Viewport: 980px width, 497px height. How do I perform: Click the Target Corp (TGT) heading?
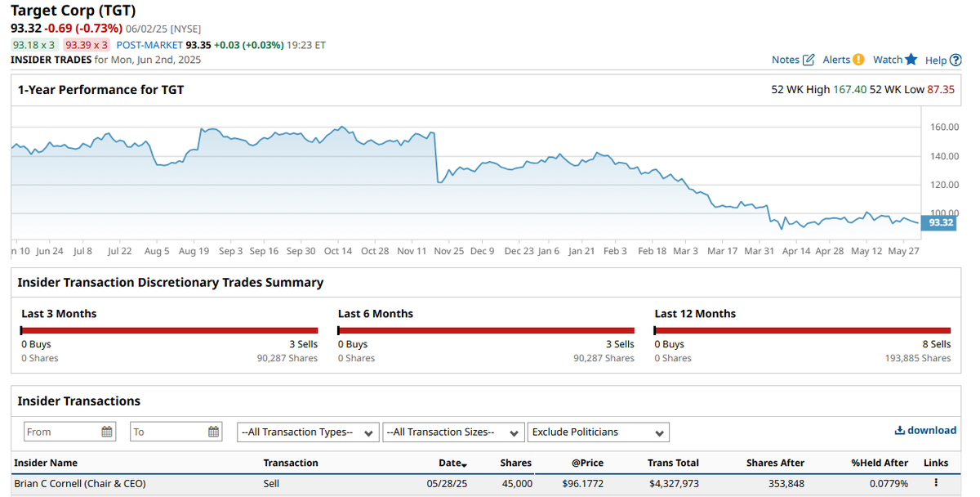73,11
